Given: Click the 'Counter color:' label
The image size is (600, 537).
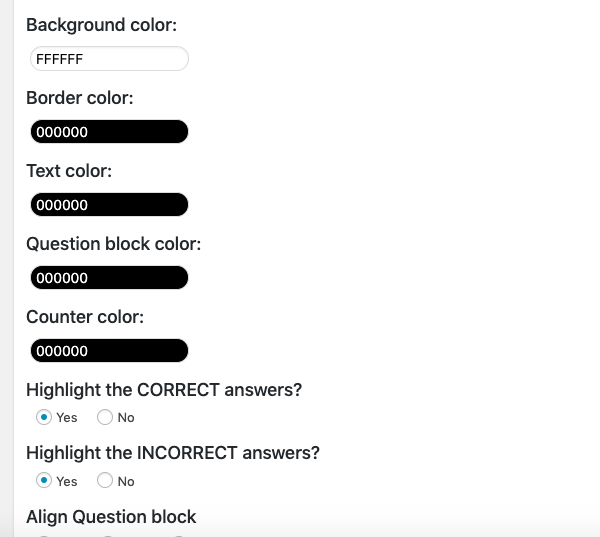Looking at the screenshot, I should click(85, 317).
